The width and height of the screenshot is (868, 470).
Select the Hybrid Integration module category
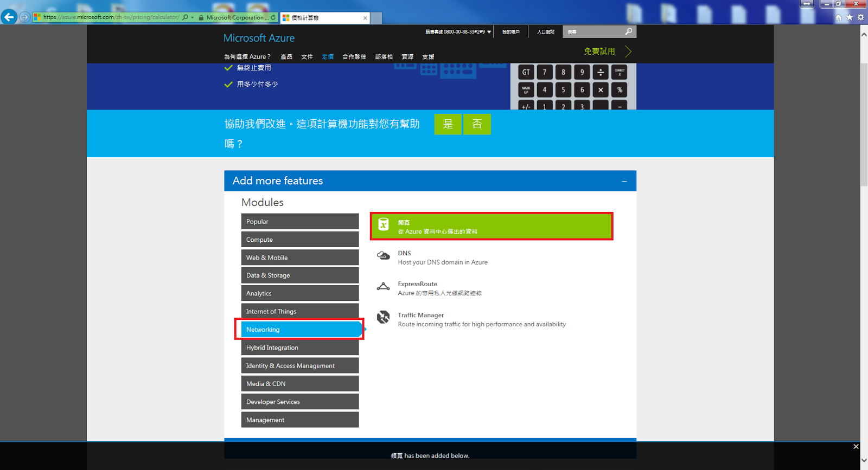[300, 347]
